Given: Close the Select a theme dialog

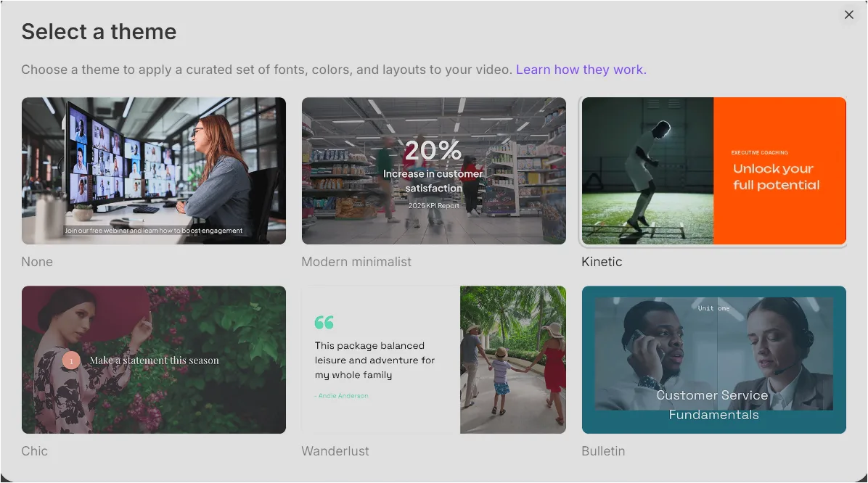Looking at the screenshot, I should point(848,15).
